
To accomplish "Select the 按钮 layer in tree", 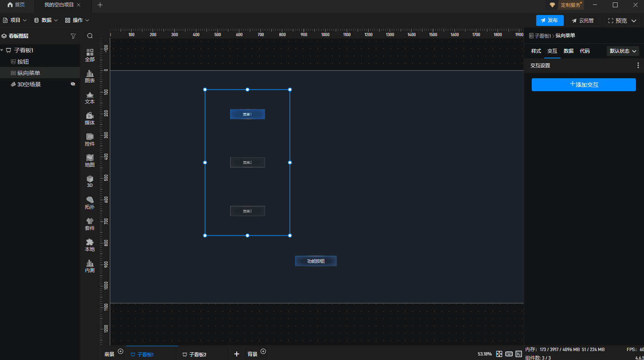I will (x=23, y=62).
